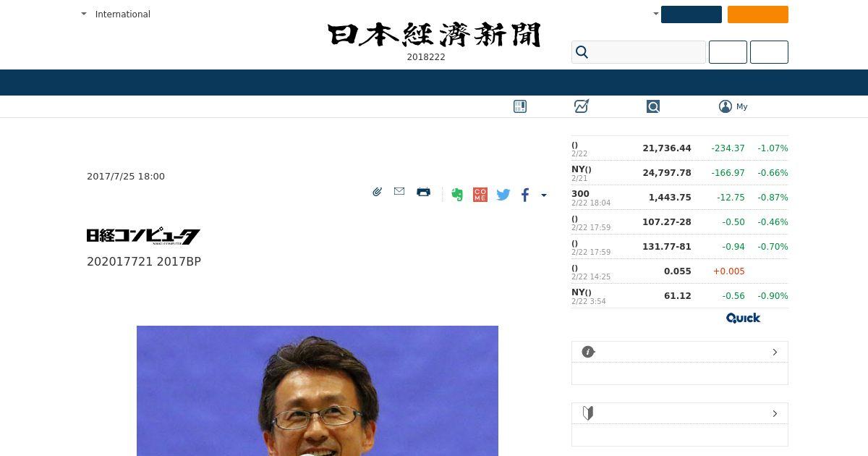868x456 pixels.
Task: Select currency rate 107.27-28
Action: tap(667, 222)
